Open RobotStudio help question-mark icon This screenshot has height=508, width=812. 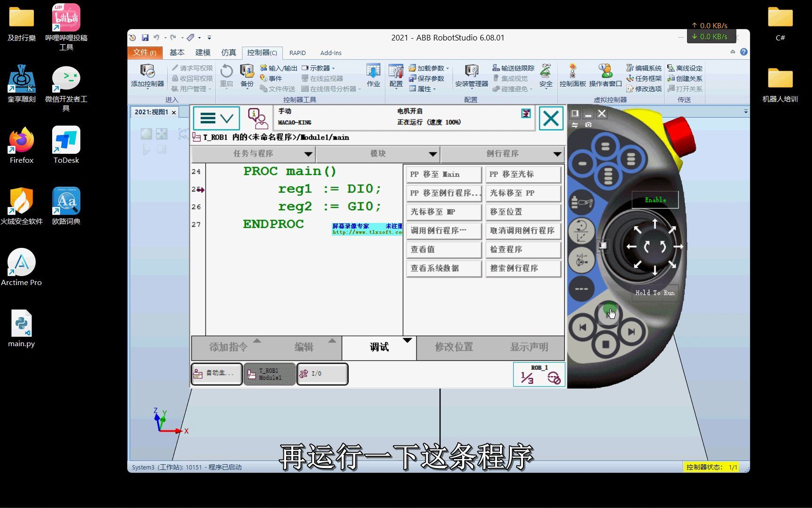[744, 52]
